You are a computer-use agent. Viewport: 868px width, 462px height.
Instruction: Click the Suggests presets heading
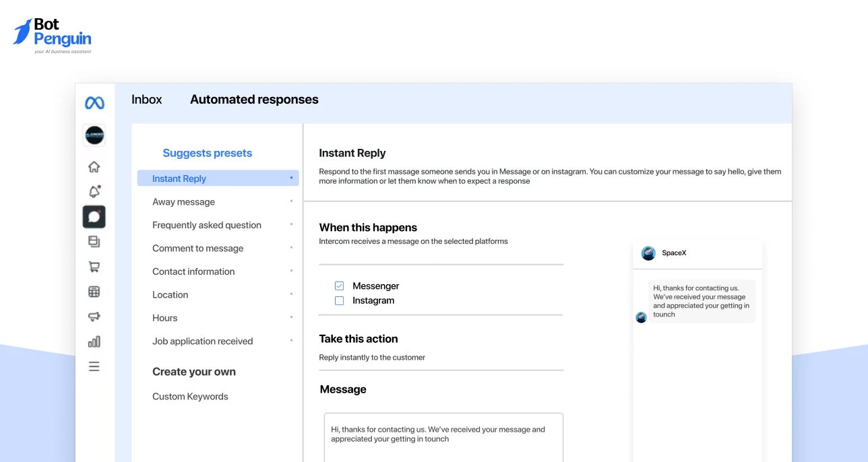click(x=208, y=153)
